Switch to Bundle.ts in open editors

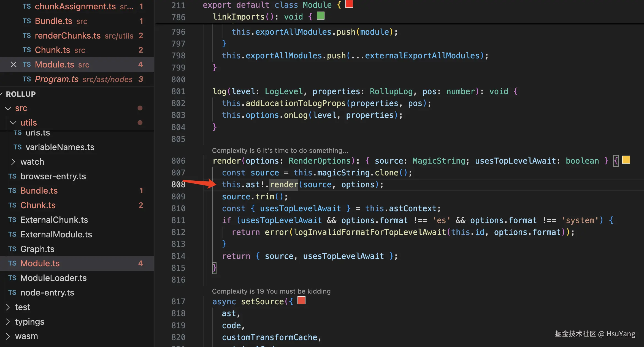coord(53,21)
